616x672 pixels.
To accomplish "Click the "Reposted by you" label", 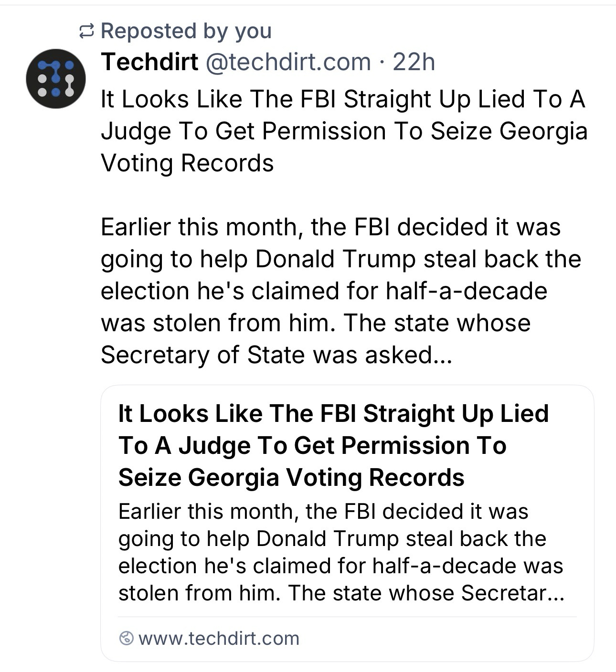I will (186, 31).
